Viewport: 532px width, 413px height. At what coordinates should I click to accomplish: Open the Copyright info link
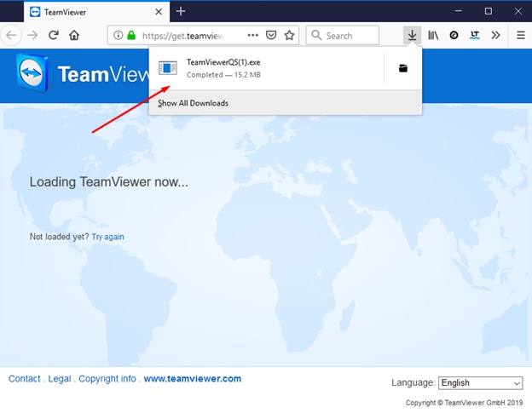point(107,378)
